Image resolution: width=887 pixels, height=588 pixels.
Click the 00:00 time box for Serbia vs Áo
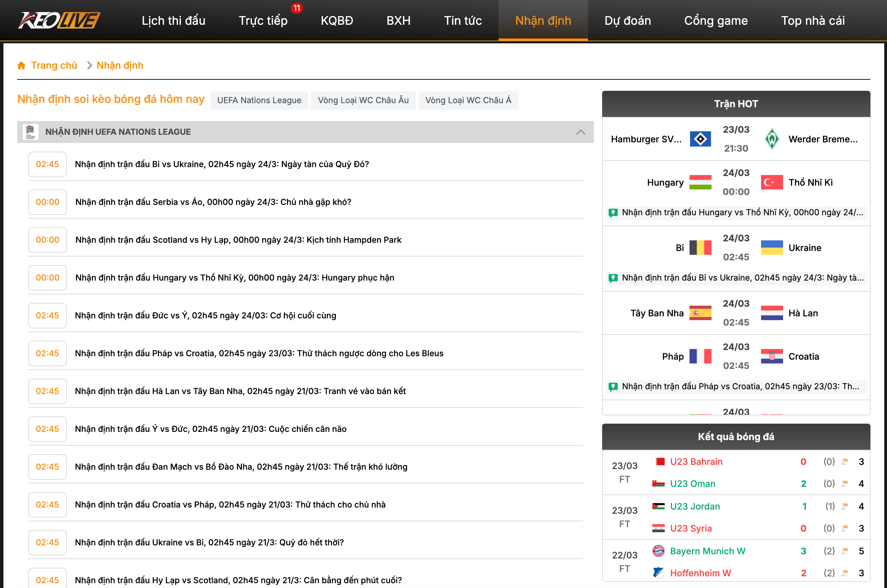pyautogui.click(x=47, y=202)
